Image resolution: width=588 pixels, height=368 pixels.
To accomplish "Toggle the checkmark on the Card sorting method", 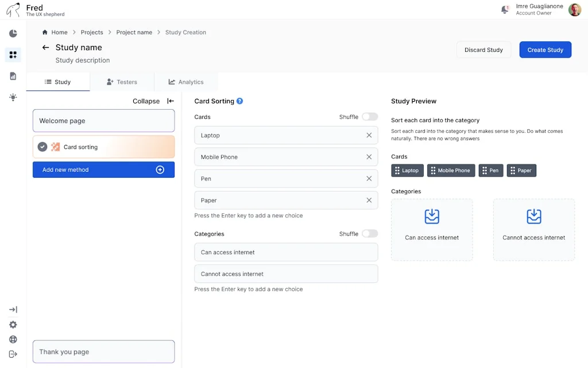I will tap(42, 147).
